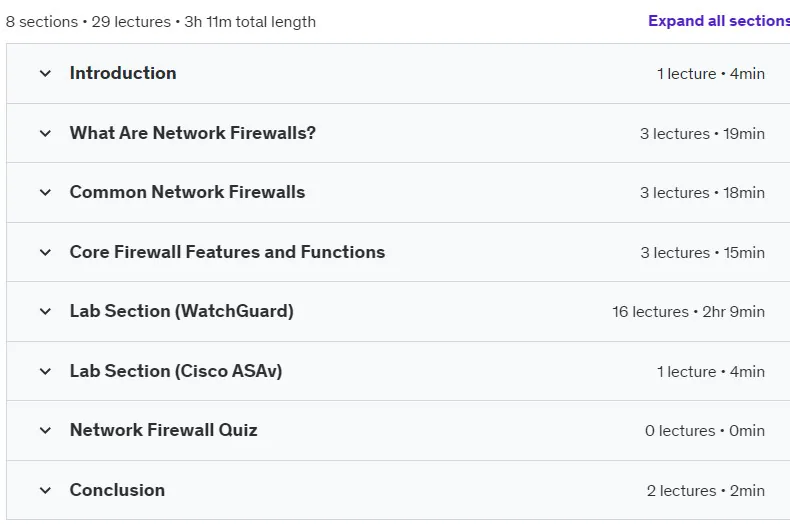Expand the Introduction section chevron
790x524 pixels.
(45, 74)
